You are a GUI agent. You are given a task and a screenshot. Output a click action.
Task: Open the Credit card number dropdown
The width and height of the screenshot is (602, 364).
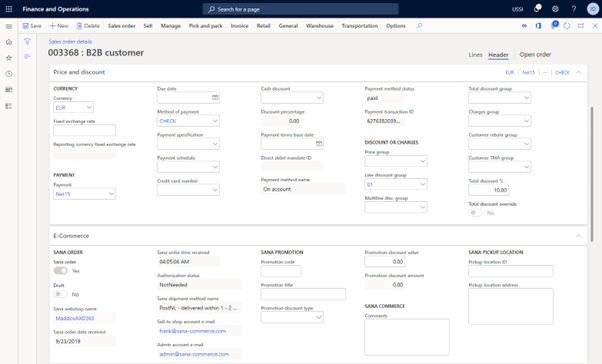pos(215,190)
